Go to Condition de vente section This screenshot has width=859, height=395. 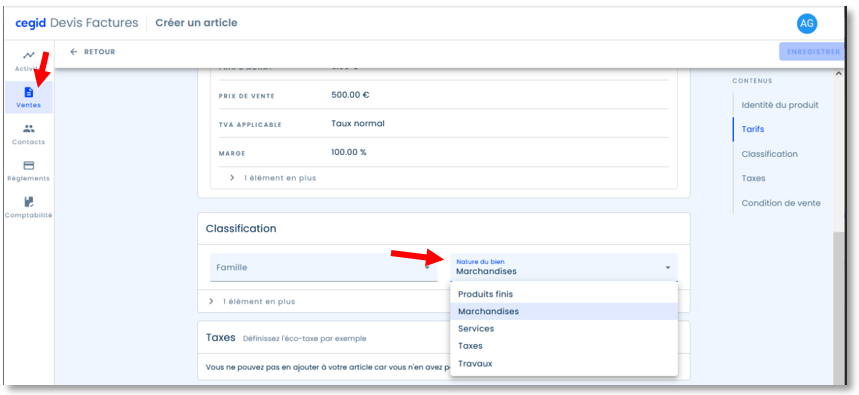pos(781,203)
